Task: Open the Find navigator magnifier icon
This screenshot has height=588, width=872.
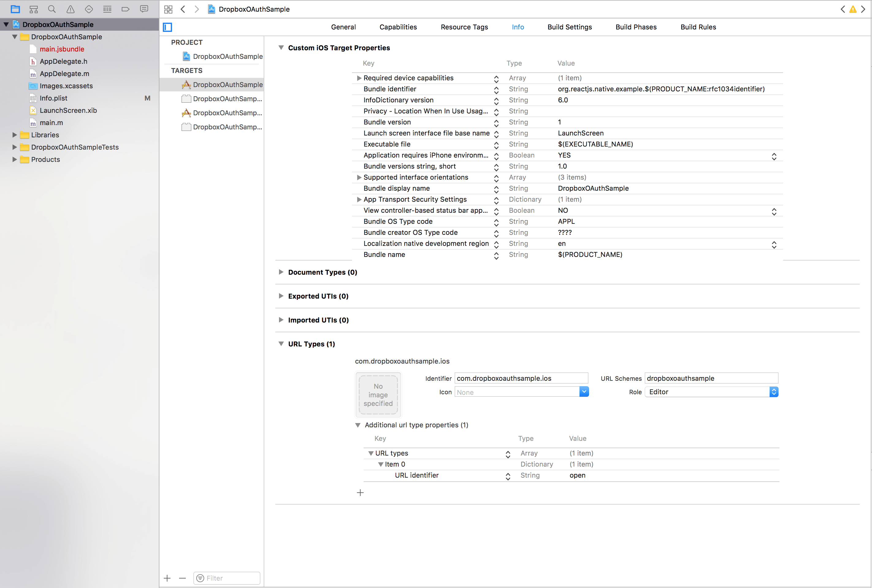Action: pos(52,9)
